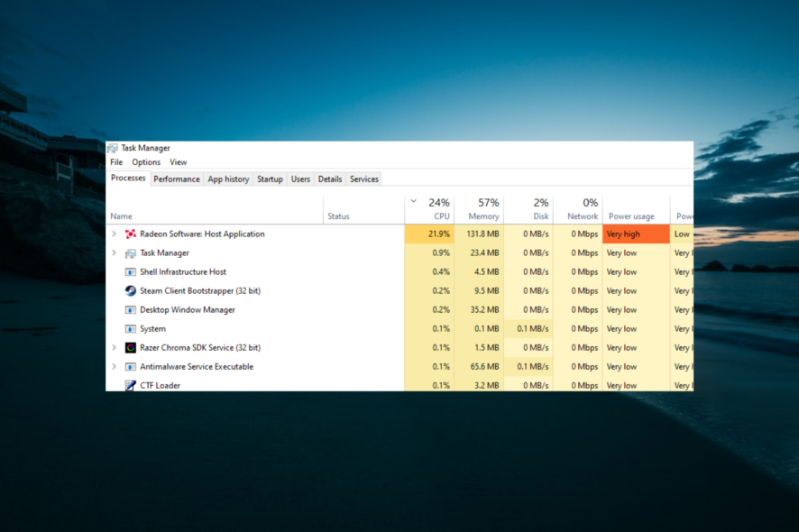799x532 pixels.
Task: Open the File menu
Action: 116,162
